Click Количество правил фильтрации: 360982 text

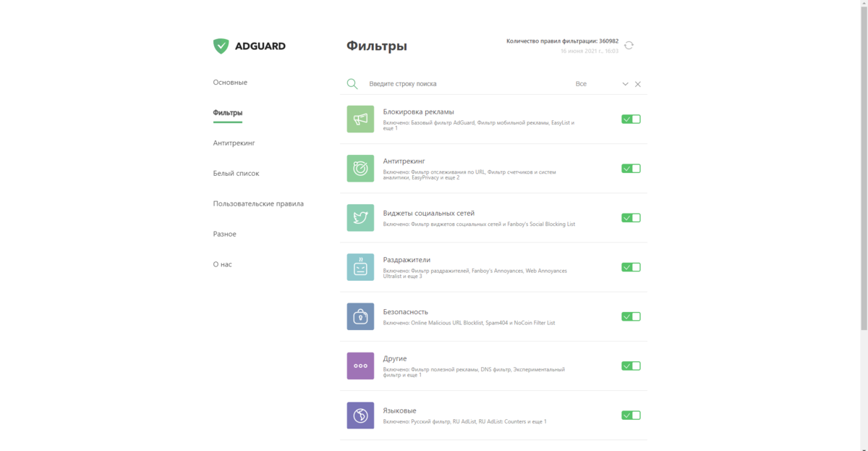click(562, 41)
